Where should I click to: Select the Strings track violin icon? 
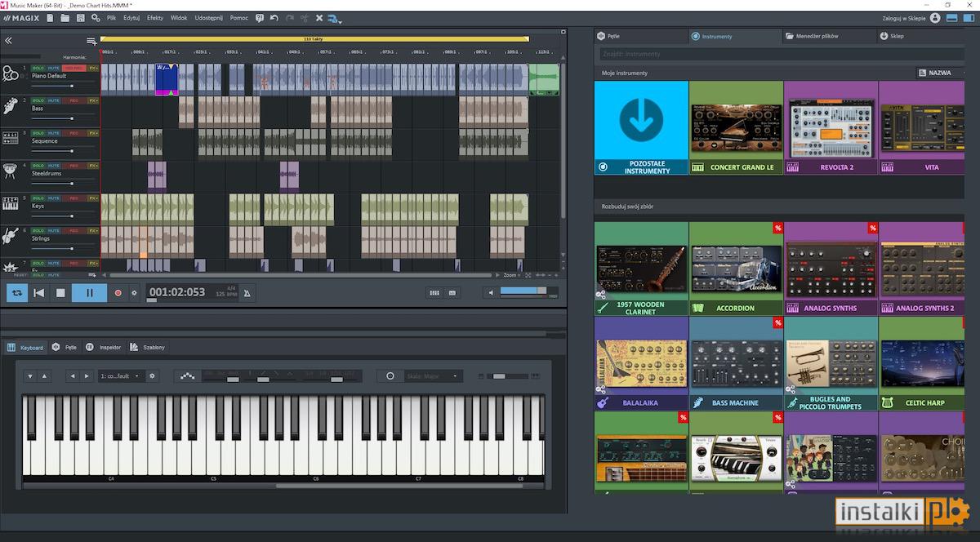point(10,237)
